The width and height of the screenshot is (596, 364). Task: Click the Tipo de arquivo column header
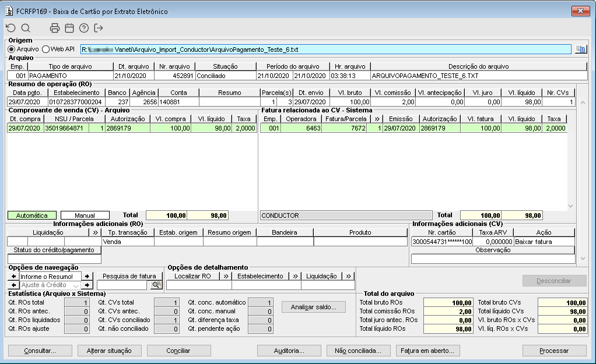pos(71,66)
